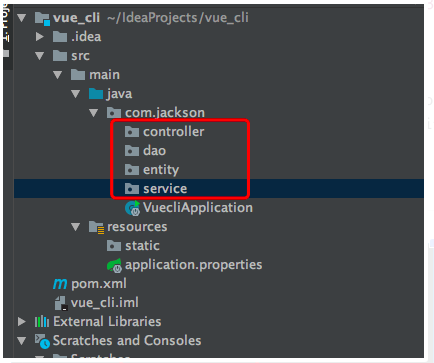434x363 pixels.
Task: Click the VuecliApplication Spring Boot class icon
Action: click(132, 208)
